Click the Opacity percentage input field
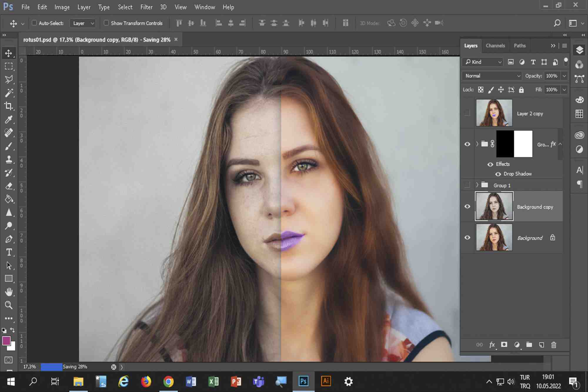The height and width of the screenshot is (392, 588). pyautogui.click(x=552, y=76)
